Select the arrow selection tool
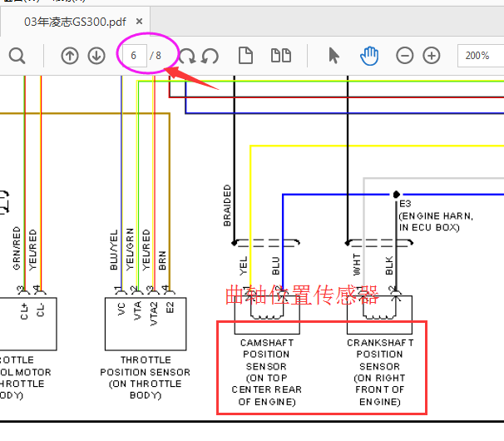This screenshot has height=441, width=504. pyautogui.click(x=334, y=56)
